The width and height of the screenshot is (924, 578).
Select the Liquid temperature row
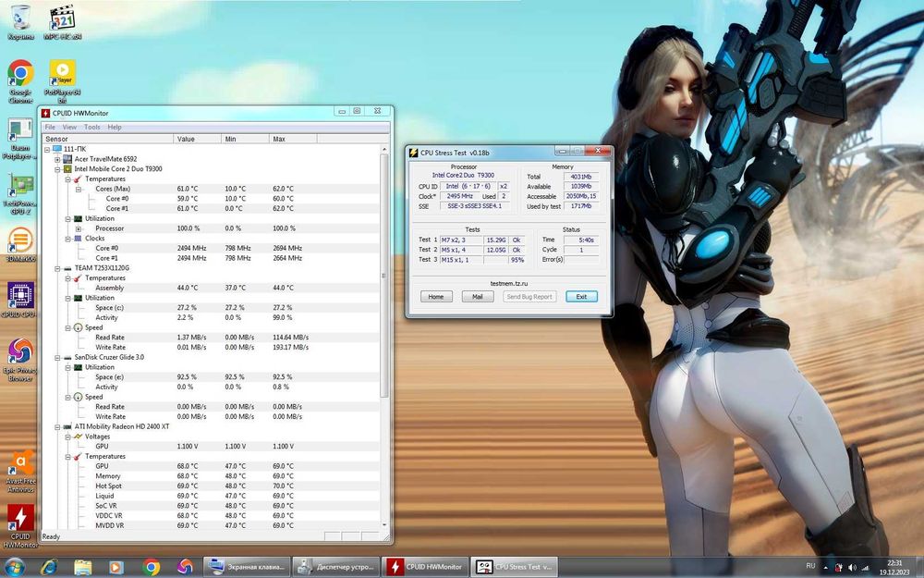211,496
